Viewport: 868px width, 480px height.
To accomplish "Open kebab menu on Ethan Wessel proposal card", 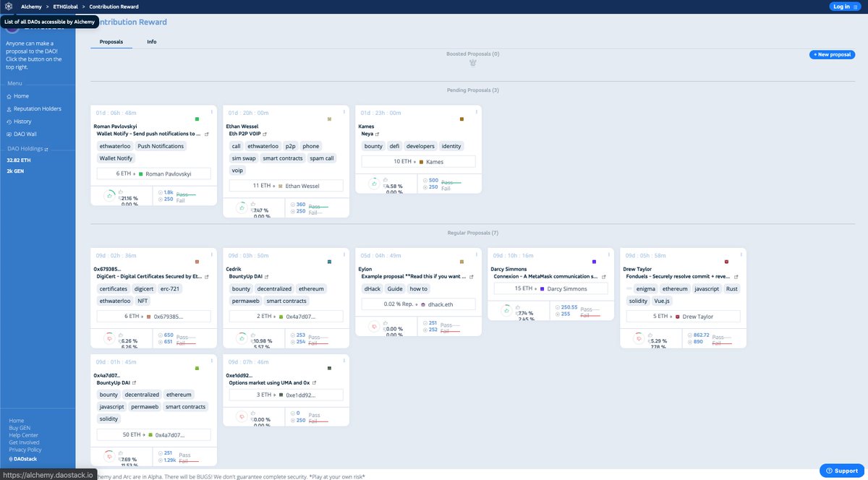I will pyautogui.click(x=344, y=112).
